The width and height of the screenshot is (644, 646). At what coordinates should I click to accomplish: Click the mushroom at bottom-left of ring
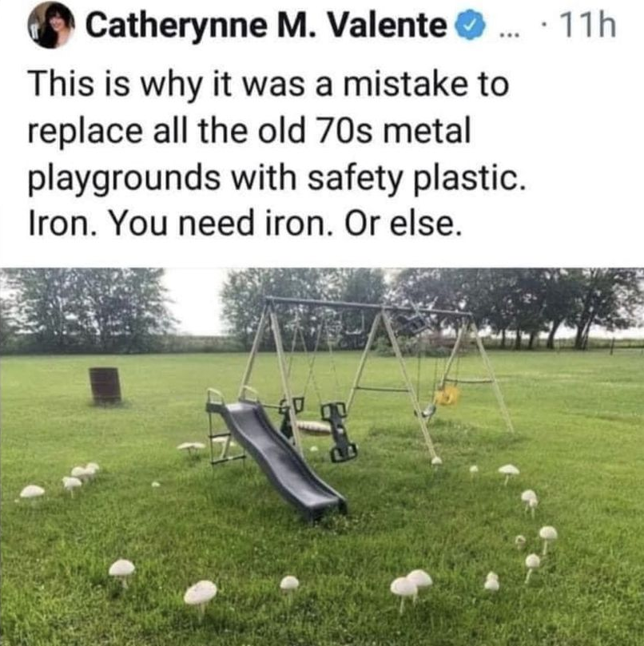[121, 572]
